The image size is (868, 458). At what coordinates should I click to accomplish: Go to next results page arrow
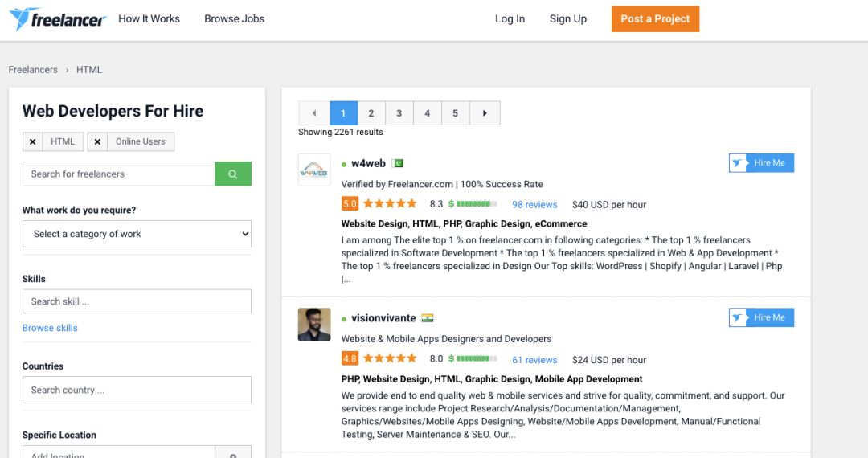click(485, 112)
